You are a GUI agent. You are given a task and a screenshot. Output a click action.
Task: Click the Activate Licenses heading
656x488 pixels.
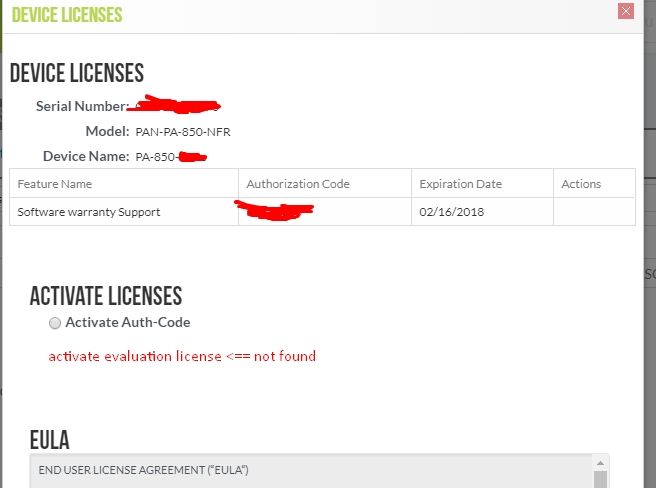pyautogui.click(x=106, y=296)
